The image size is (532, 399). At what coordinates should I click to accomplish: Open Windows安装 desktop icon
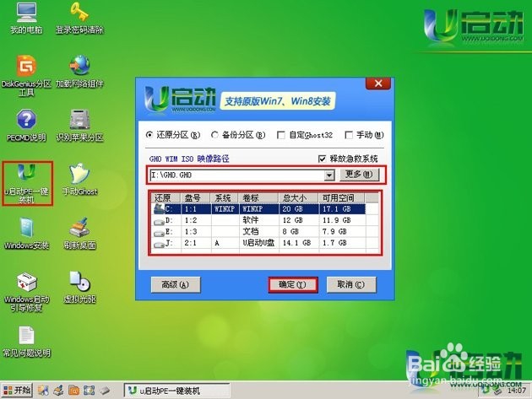click(26, 233)
